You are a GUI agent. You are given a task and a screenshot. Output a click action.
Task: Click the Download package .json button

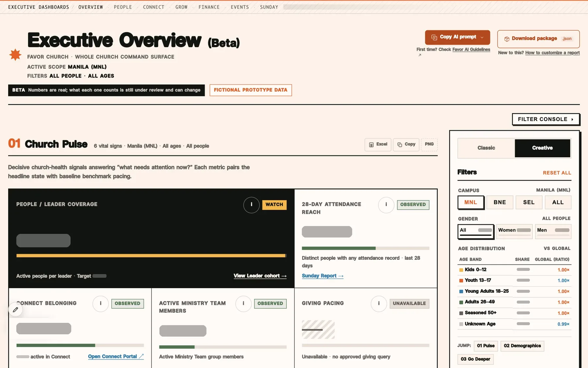pyautogui.click(x=538, y=39)
